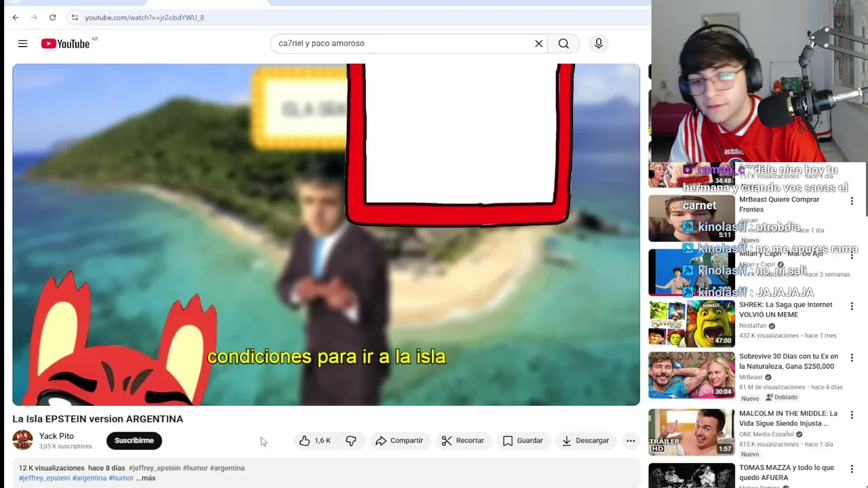Screen dimensions: 868x488
Task: Open 'SHREK: La Saga que Internet' video title
Action: (785, 310)
